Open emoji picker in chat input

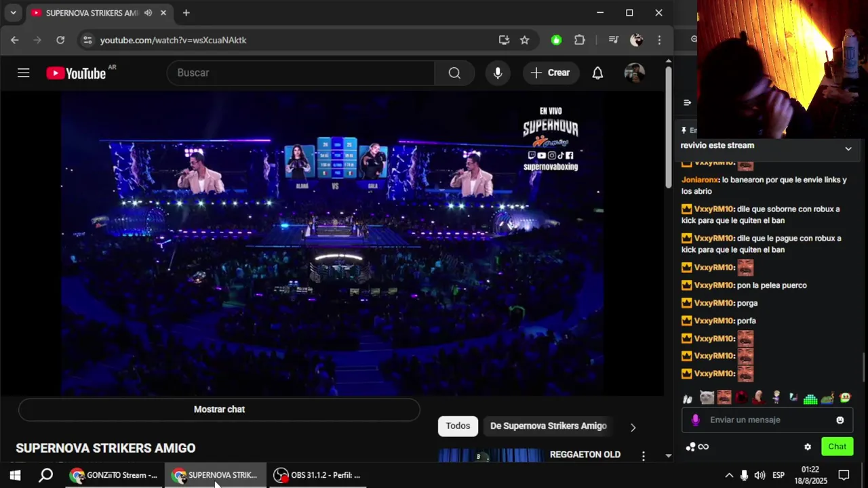(840, 420)
